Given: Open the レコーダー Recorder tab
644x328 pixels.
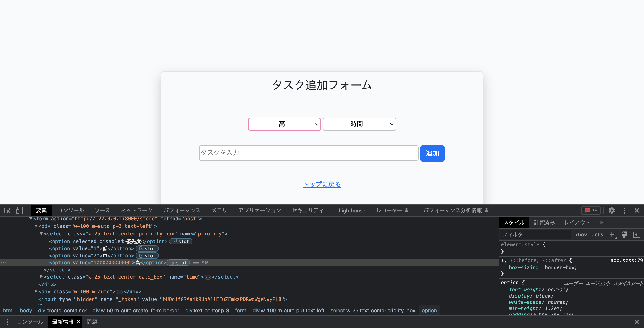Looking at the screenshot, I should click(392, 211).
